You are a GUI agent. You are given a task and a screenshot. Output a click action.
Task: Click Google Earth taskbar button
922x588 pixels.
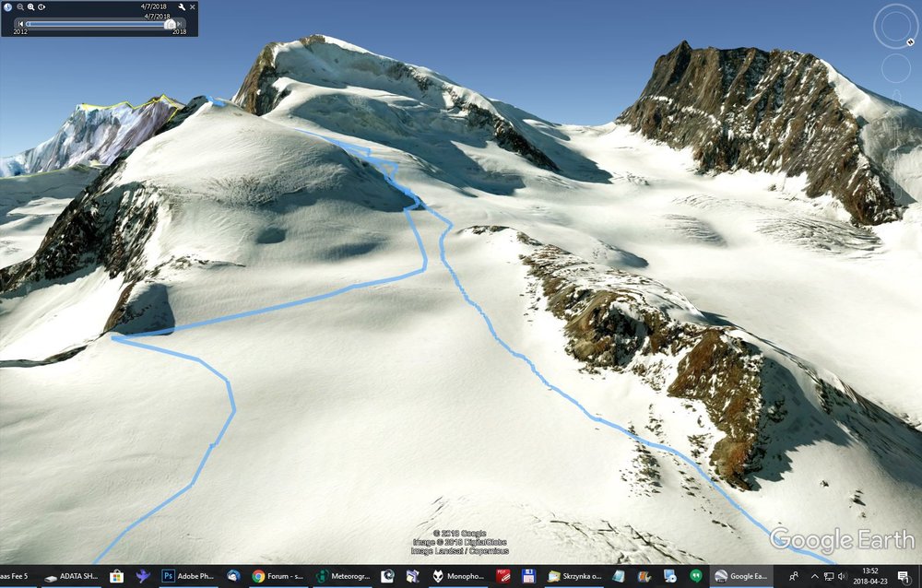[x=740, y=576]
